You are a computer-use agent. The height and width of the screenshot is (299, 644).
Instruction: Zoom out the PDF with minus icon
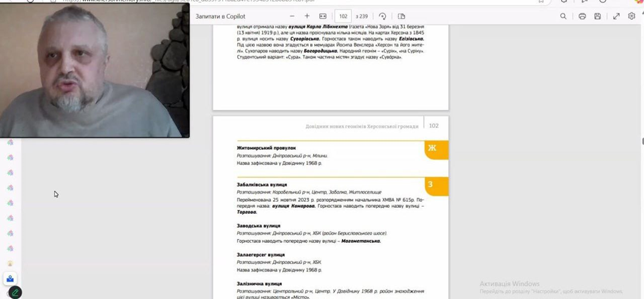tap(292, 16)
